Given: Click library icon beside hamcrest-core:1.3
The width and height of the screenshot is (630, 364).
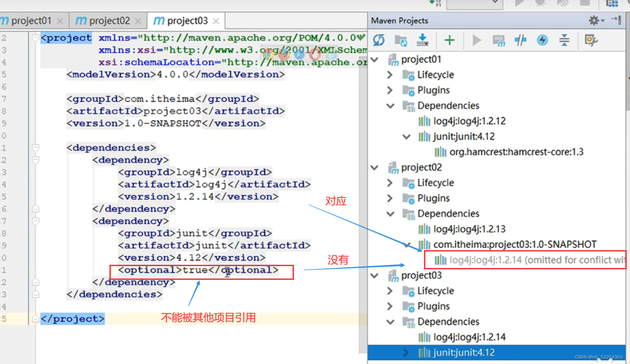Looking at the screenshot, I should point(440,152).
